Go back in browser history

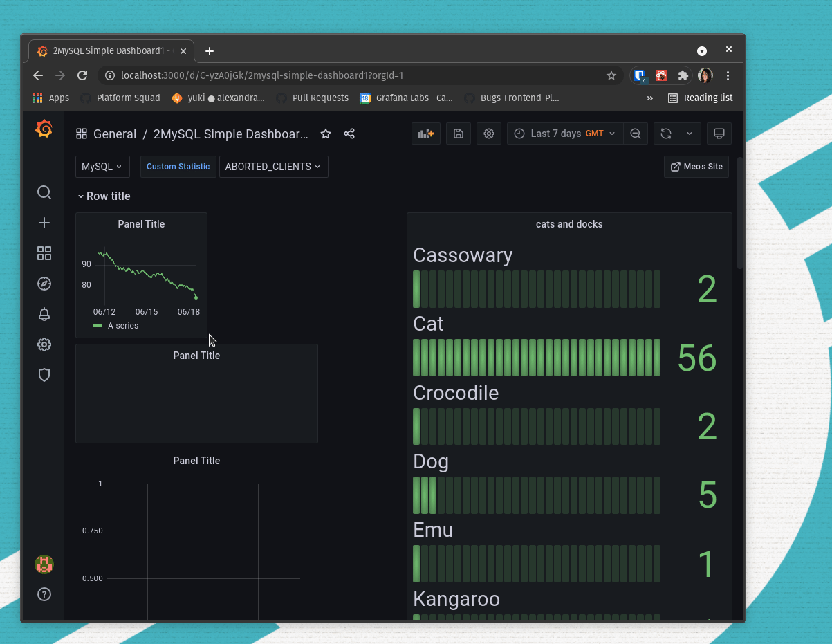click(38, 75)
